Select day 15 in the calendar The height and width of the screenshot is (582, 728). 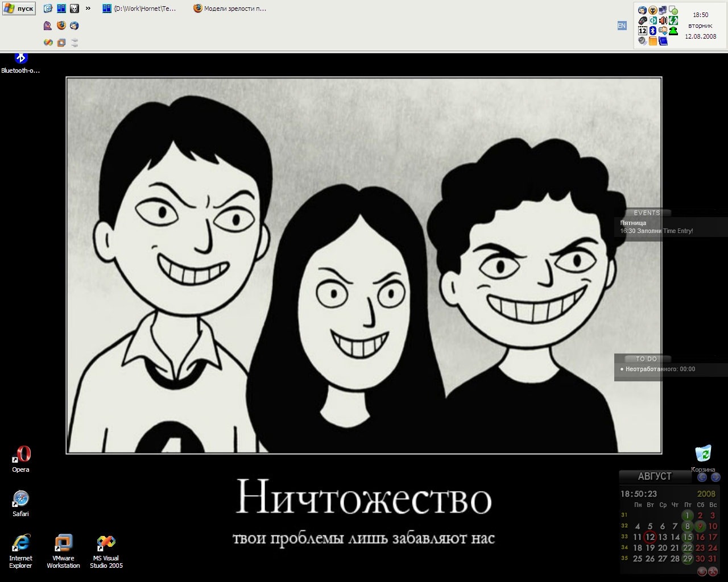pyautogui.click(x=688, y=537)
